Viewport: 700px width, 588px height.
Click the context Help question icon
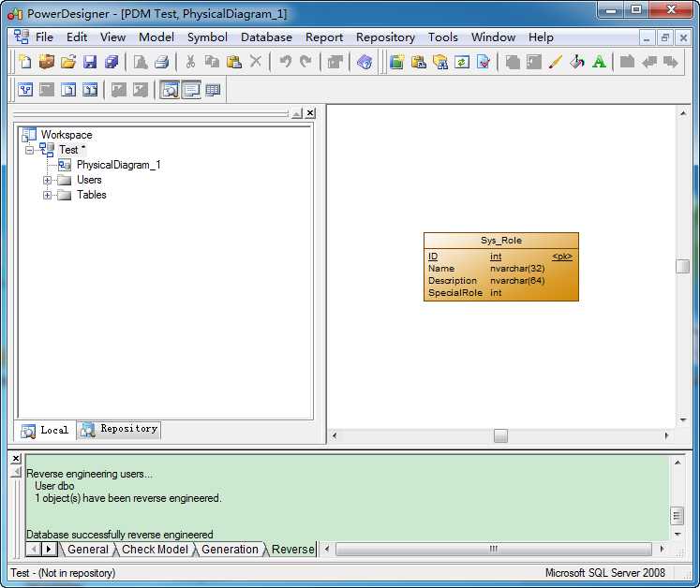[x=365, y=62]
